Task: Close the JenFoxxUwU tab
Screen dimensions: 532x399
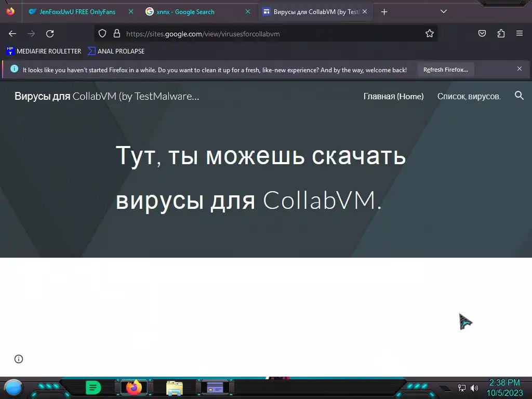Action: [x=130, y=11]
